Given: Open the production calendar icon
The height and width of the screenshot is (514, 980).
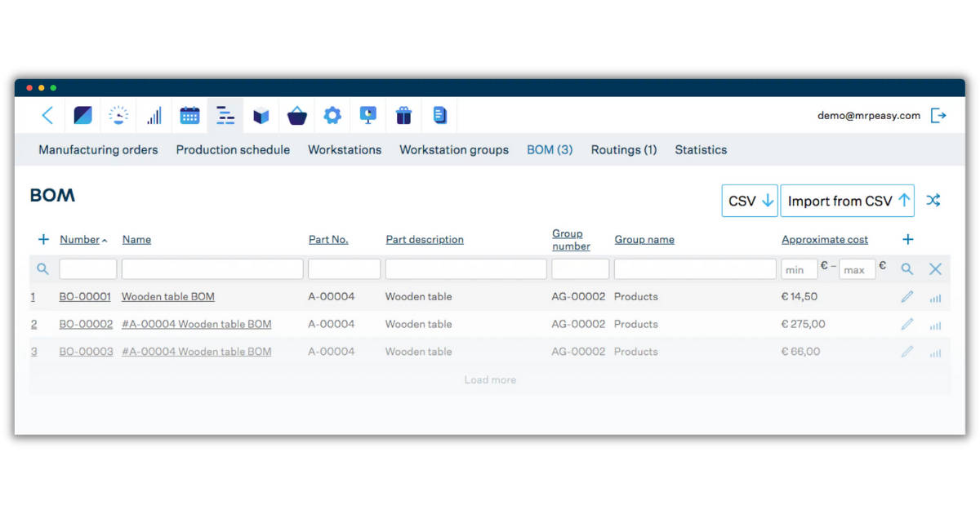Looking at the screenshot, I should 190,115.
